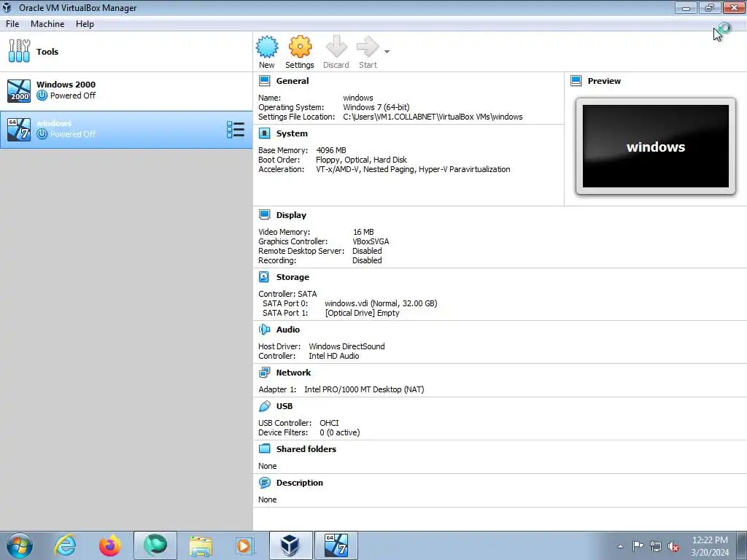747x560 pixels.
Task: Open the Audio settings header link
Action: click(x=287, y=330)
